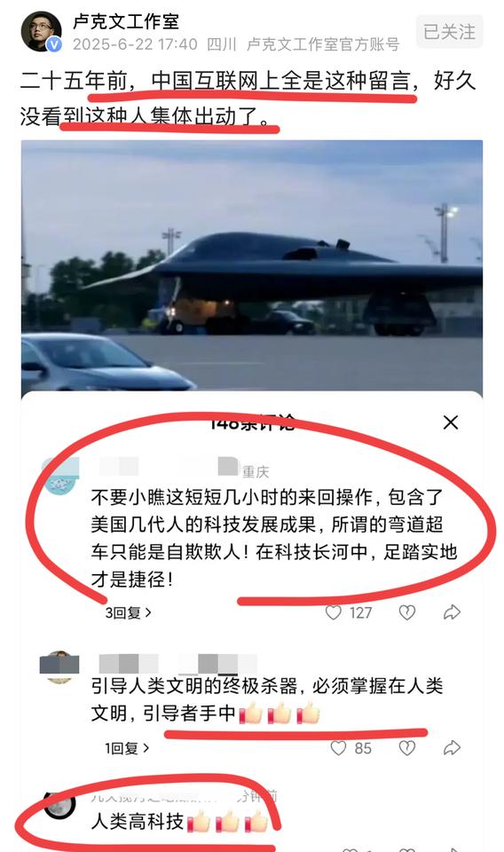Like the comment with 85 likes
504x852 pixels.
[338, 748]
